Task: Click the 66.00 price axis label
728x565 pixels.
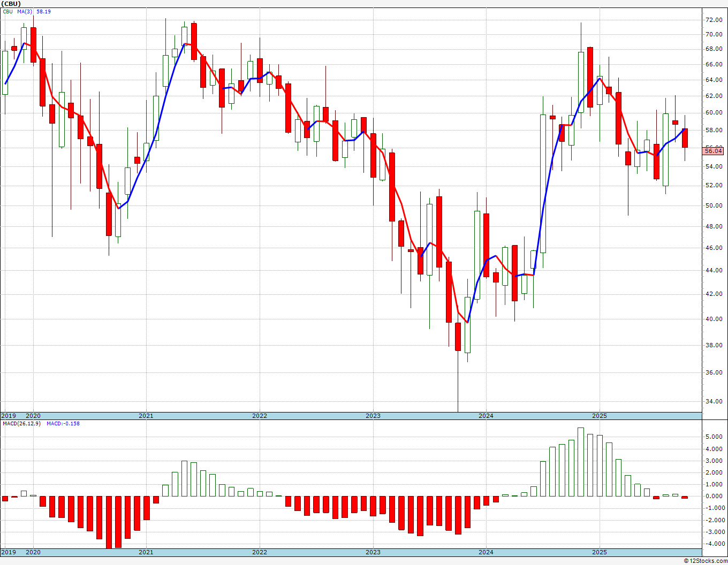Action: coord(714,64)
